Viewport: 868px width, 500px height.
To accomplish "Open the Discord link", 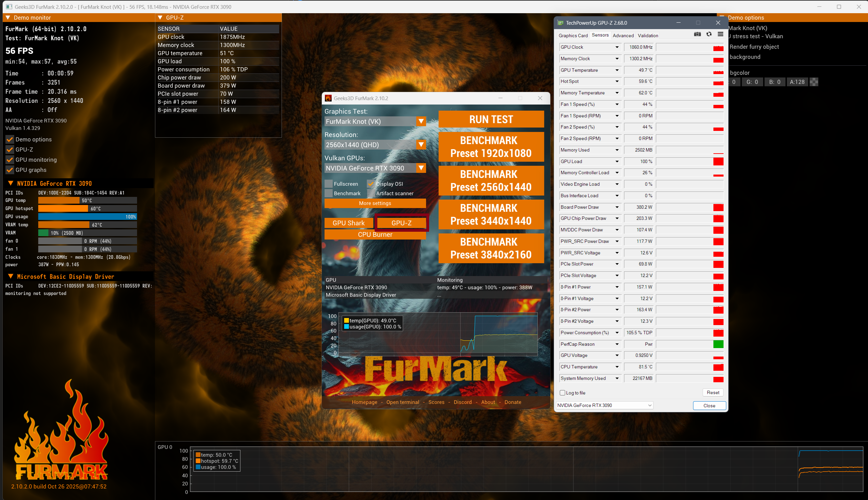I will click(463, 402).
